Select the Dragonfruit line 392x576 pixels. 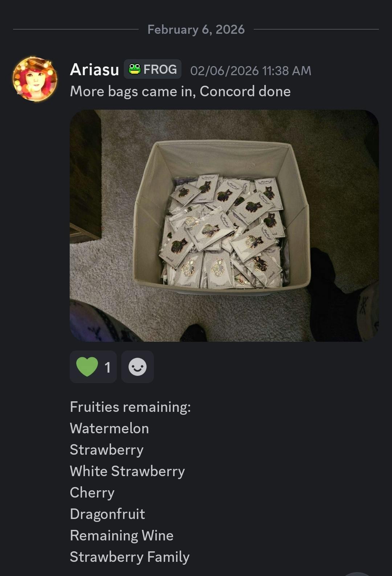click(x=107, y=514)
